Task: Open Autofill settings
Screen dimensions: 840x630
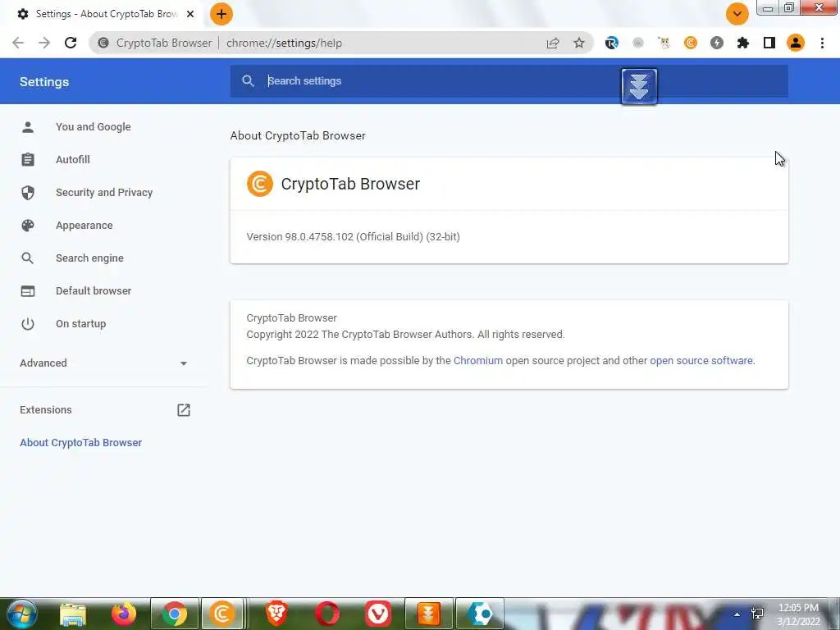Action: 73,160
